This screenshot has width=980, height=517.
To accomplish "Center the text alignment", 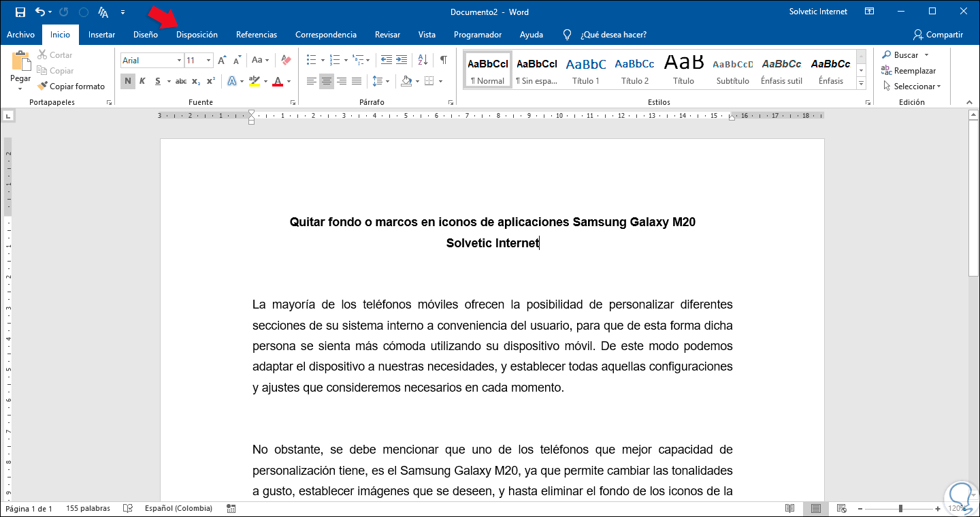I will pos(327,82).
